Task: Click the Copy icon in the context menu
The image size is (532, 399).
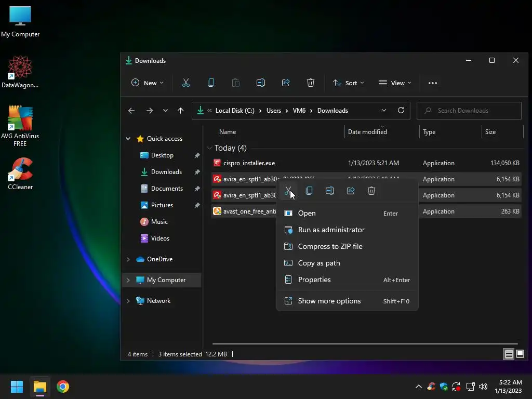Action: 309,191
